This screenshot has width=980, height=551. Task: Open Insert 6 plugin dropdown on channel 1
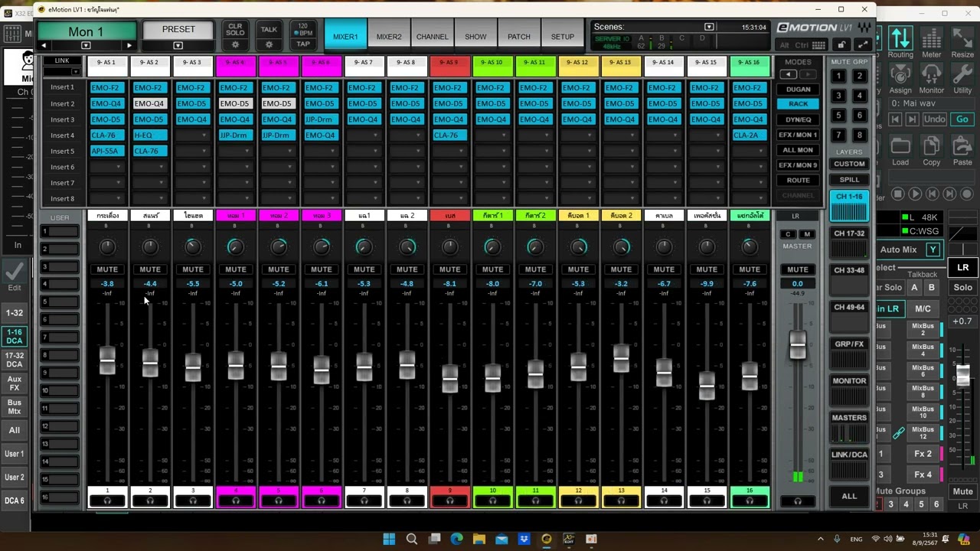pos(107,167)
